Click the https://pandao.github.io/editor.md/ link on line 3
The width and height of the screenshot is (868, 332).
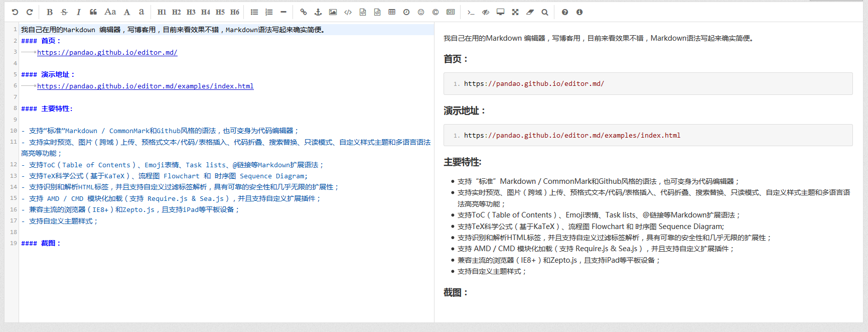click(x=107, y=53)
